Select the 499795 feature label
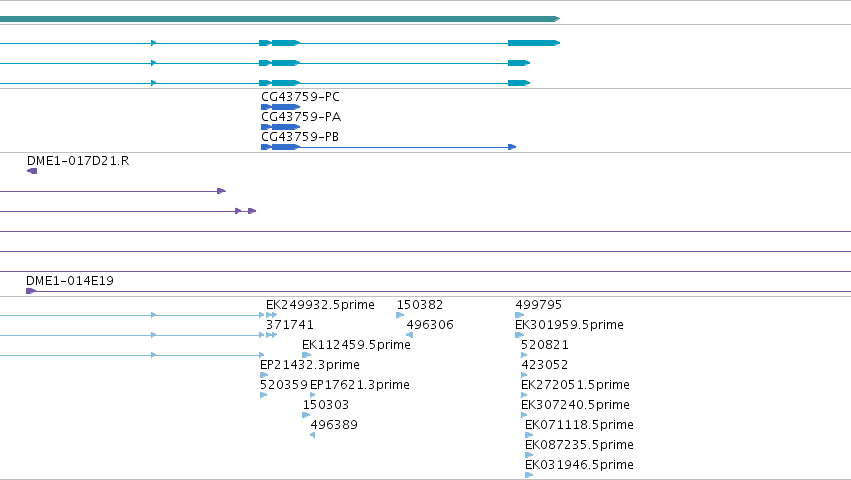 tap(538, 305)
